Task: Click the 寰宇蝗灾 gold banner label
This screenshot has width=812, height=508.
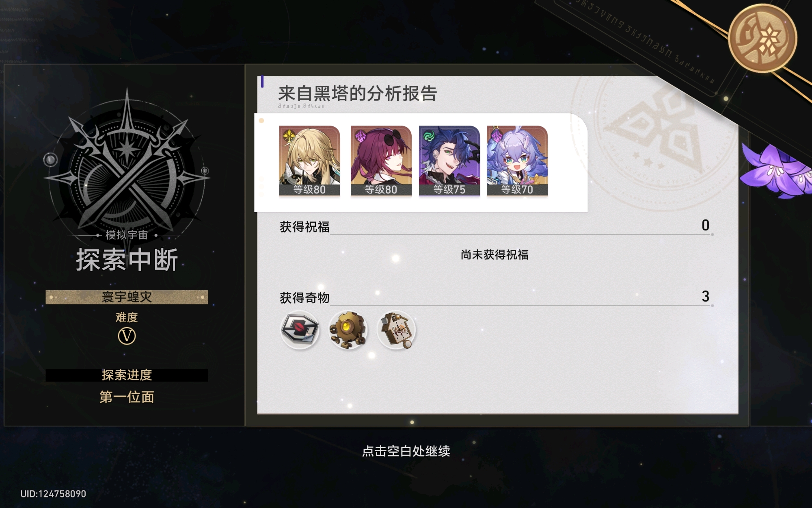Action: pyautogui.click(x=127, y=297)
